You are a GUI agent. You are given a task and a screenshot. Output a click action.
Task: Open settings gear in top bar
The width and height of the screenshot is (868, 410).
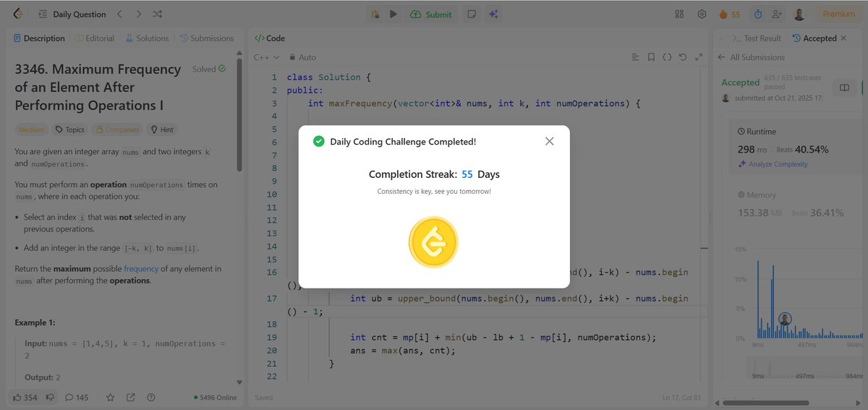pos(702,14)
